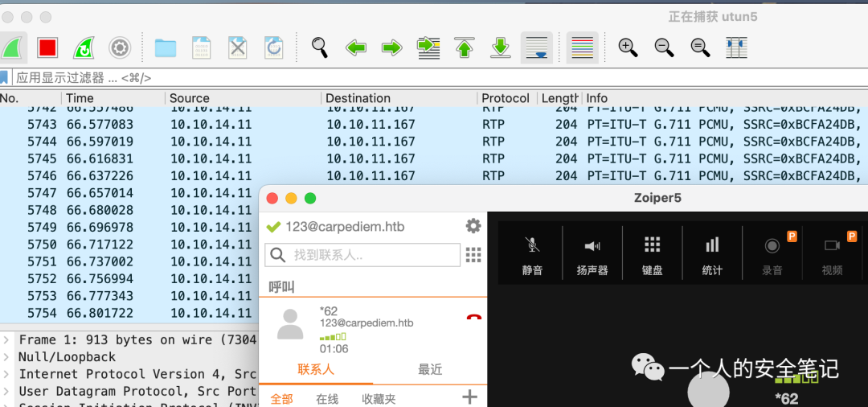Viewport: 868px width, 407px height.
Task: Jump to the first packet with the up arrow
Action: pyautogui.click(x=465, y=47)
